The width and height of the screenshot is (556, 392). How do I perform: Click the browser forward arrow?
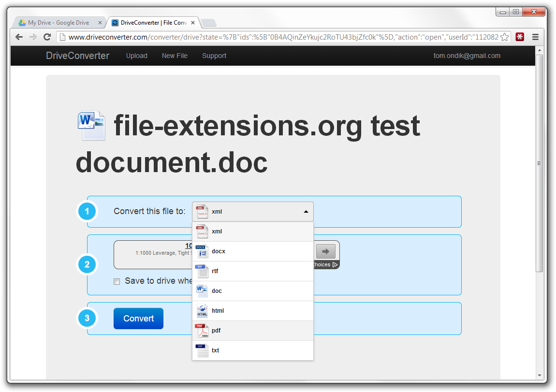pos(33,37)
